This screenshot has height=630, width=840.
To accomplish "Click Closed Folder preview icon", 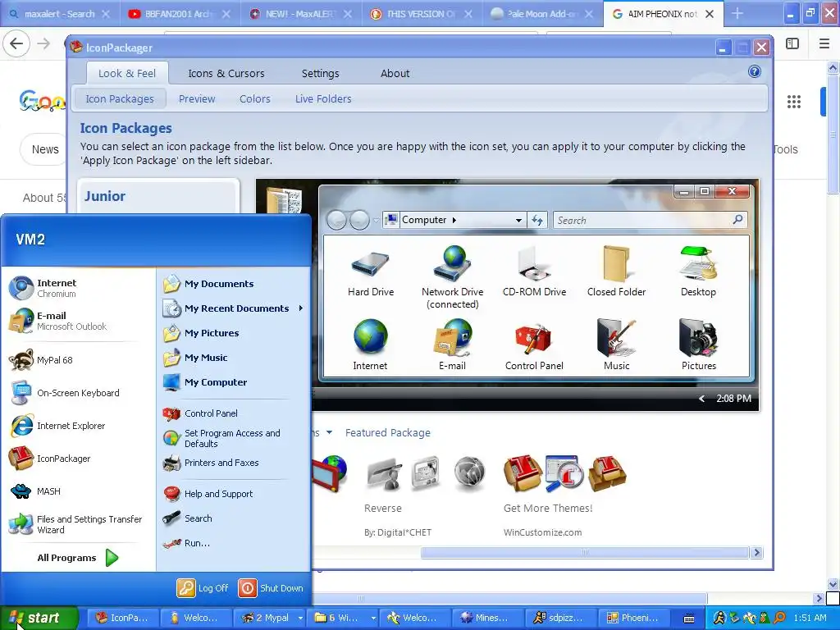I will click(616, 263).
